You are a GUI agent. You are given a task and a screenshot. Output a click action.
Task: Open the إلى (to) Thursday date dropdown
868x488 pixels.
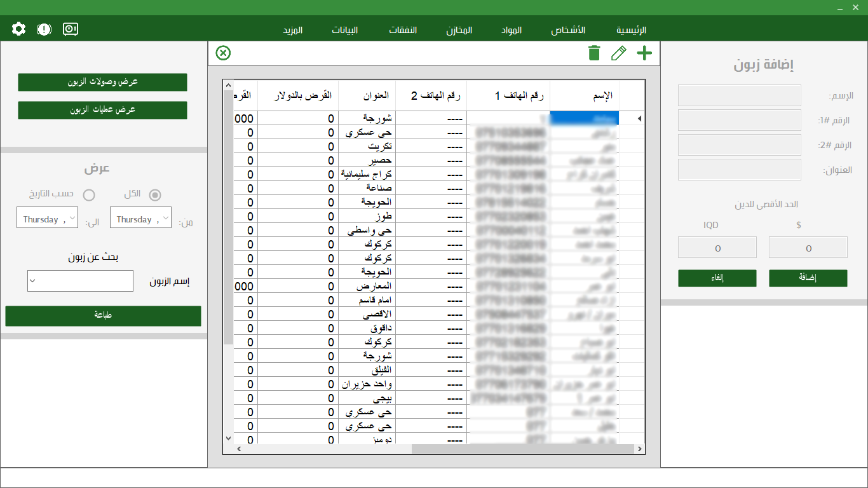point(47,217)
